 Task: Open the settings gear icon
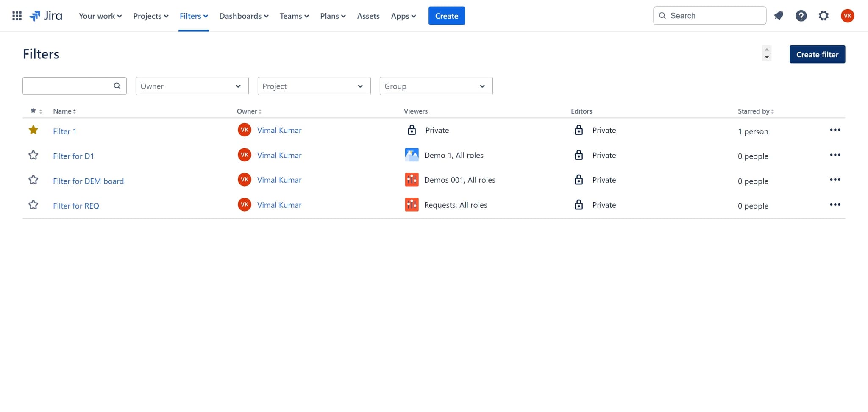pos(823,16)
